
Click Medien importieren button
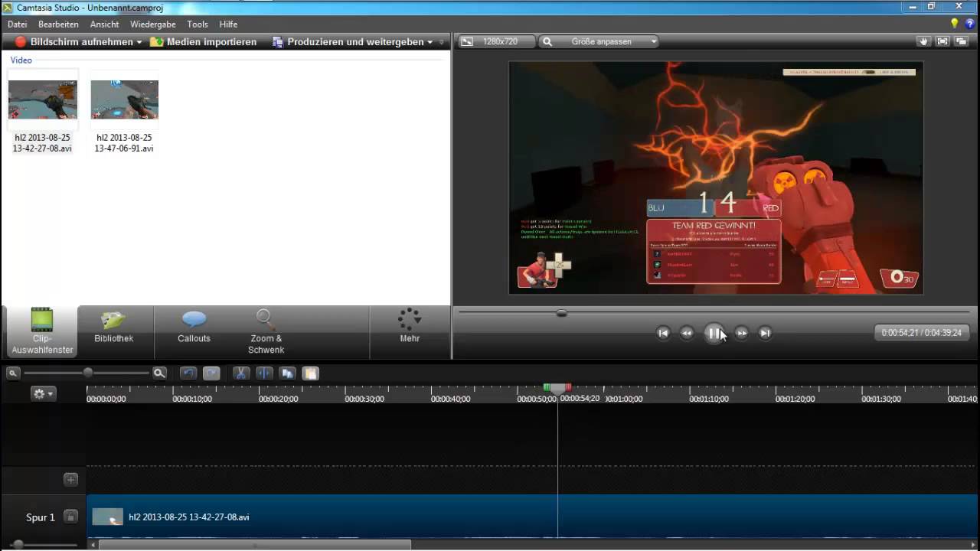204,42
